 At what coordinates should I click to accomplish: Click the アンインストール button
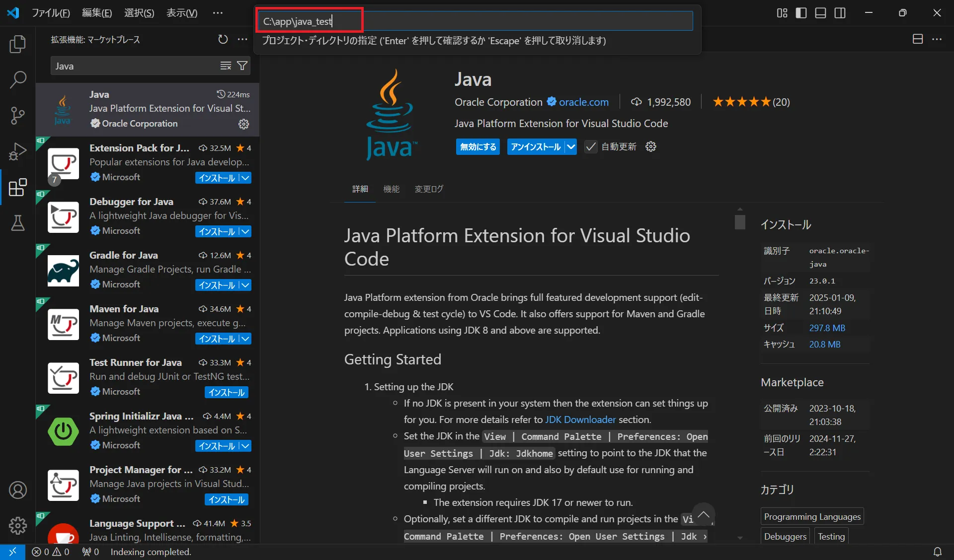pos(536,146)
